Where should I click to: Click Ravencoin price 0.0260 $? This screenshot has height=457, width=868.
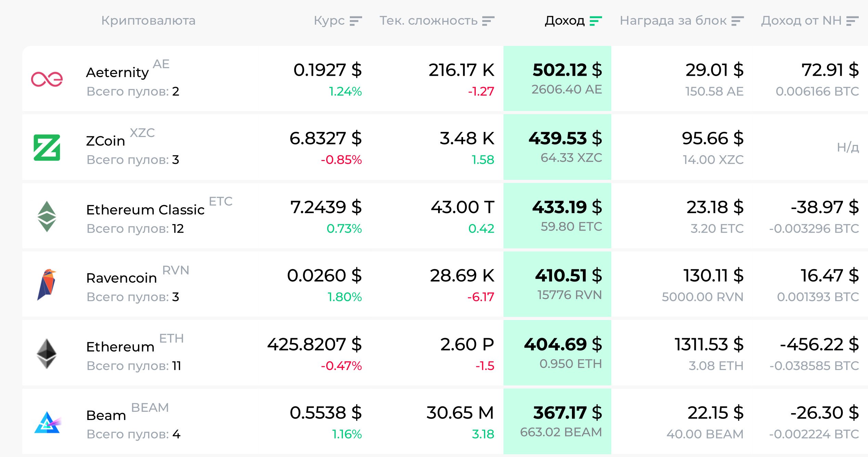324,275
